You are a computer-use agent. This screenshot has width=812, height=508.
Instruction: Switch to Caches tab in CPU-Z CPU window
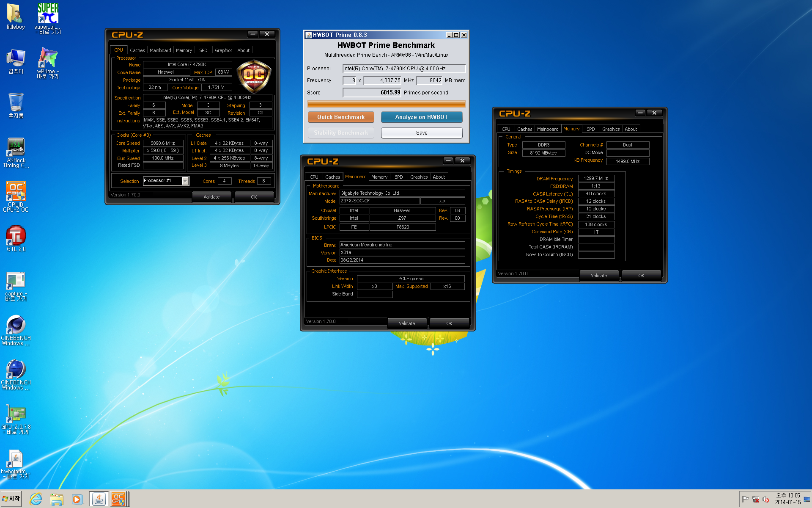click(137, 50)
